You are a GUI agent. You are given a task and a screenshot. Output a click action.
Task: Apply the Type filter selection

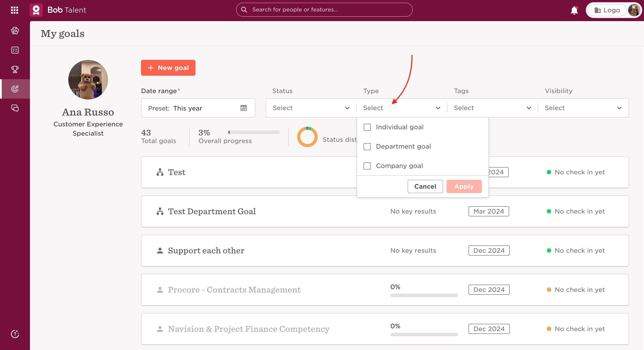click(x=464, y=186)
